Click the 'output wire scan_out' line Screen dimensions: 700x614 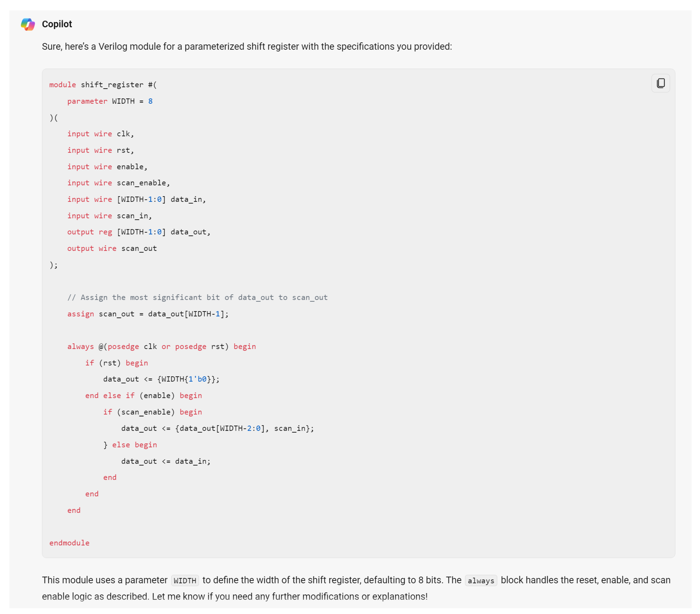click(112, 249)
